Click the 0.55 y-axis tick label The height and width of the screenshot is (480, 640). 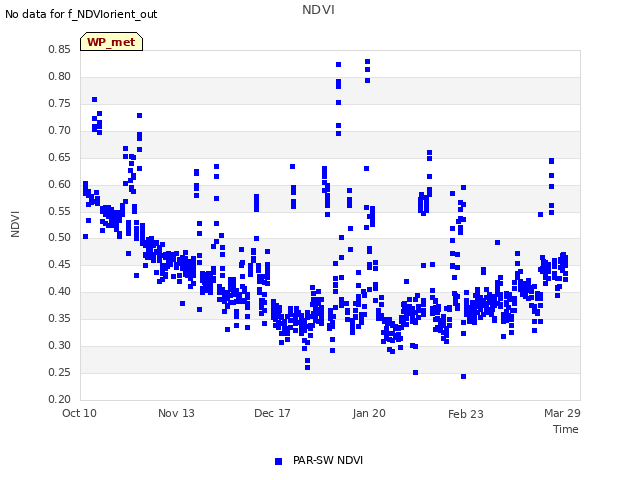[x=60, y=211]
